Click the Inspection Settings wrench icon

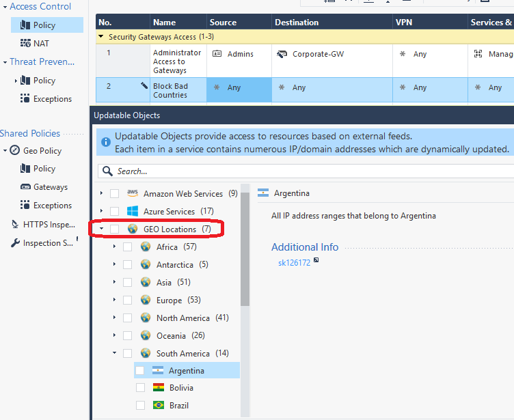[x=15, y=243]
